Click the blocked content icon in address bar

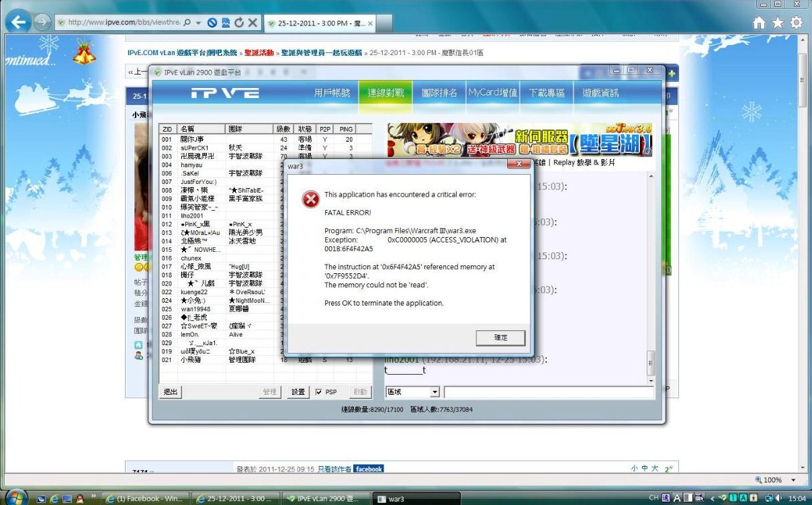pyautogui.click(x=212, y=23)
